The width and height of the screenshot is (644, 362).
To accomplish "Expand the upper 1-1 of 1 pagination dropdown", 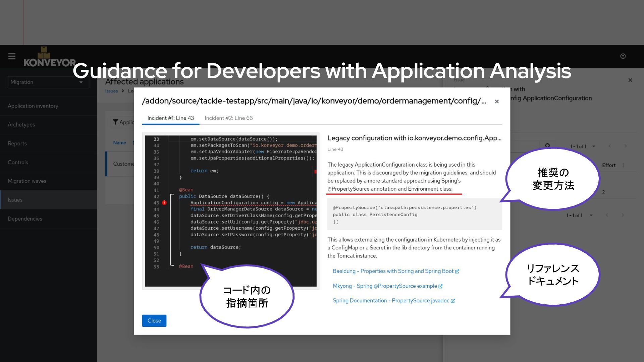I will (x=594, y=146).
